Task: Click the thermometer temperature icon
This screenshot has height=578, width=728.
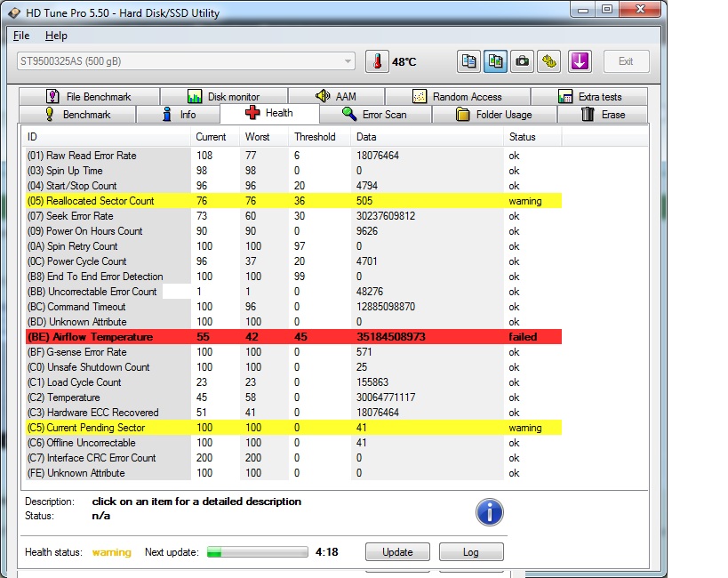Action: 377,61
